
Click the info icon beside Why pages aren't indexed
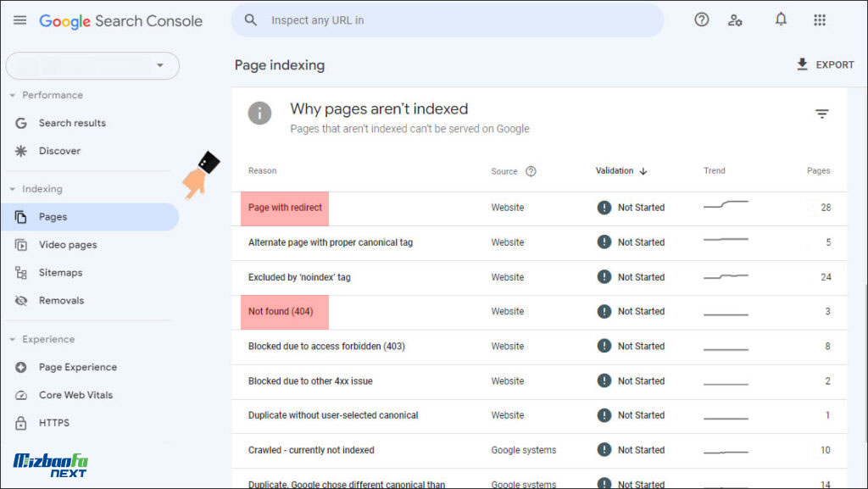click(259, 114)
